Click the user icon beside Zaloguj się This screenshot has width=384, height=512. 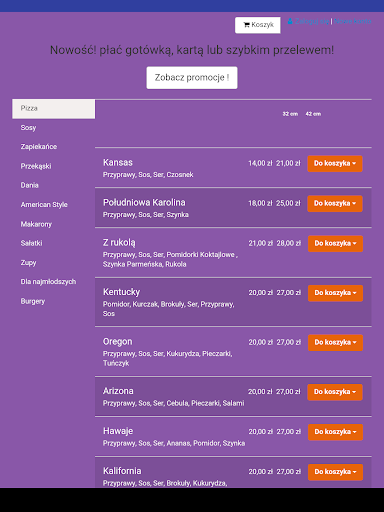290,21
